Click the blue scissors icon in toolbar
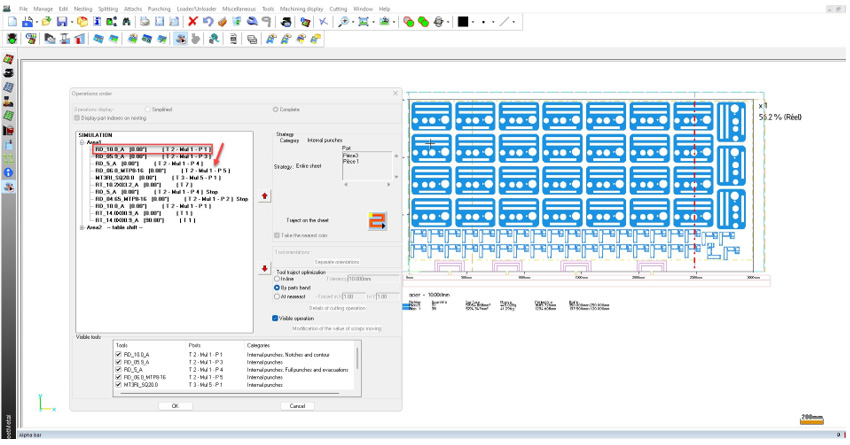This screenshot has height=445, width=850. (323, 22)
